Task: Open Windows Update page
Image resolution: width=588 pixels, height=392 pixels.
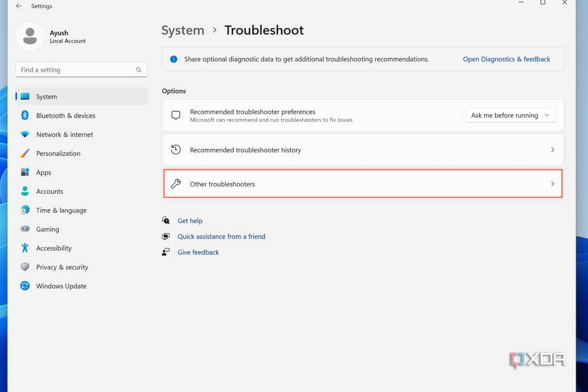Action: 82,286
